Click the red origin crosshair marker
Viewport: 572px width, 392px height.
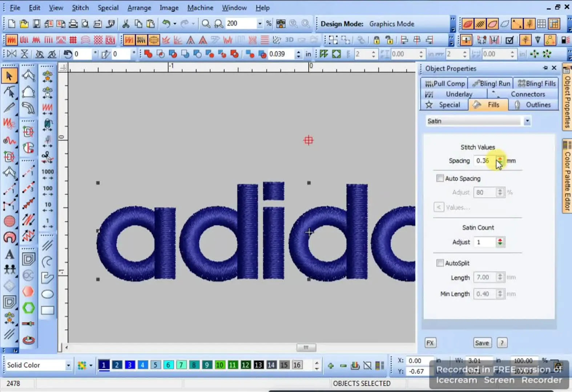(308, 140)
